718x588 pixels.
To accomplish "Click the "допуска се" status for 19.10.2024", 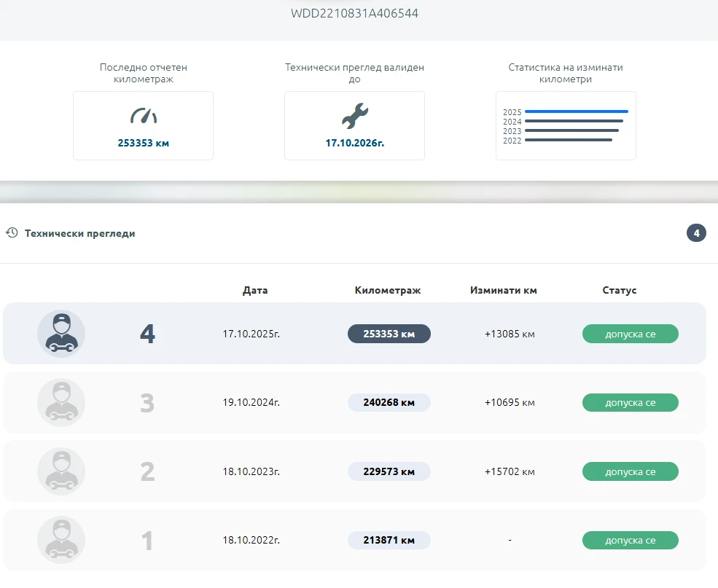I will click(630, 402).
